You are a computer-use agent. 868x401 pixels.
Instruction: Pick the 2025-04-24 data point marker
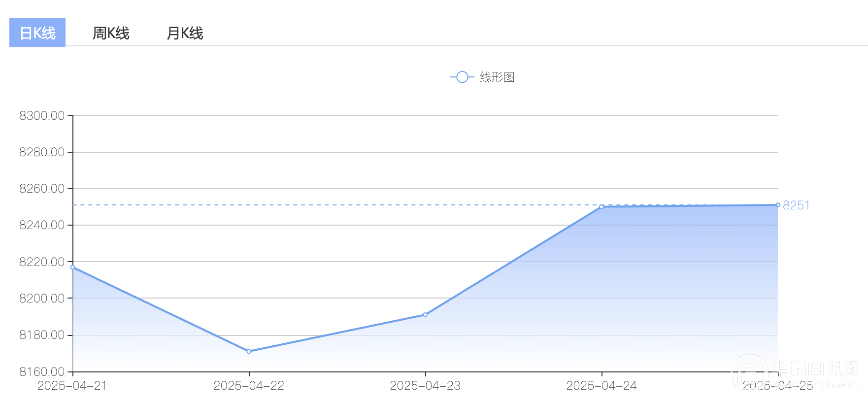click(x=601, y=207)
